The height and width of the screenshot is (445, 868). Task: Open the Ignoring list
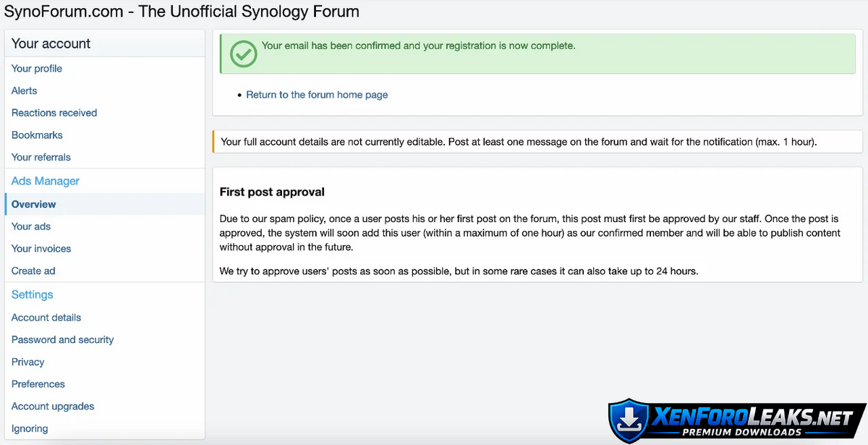pos(30,428)
